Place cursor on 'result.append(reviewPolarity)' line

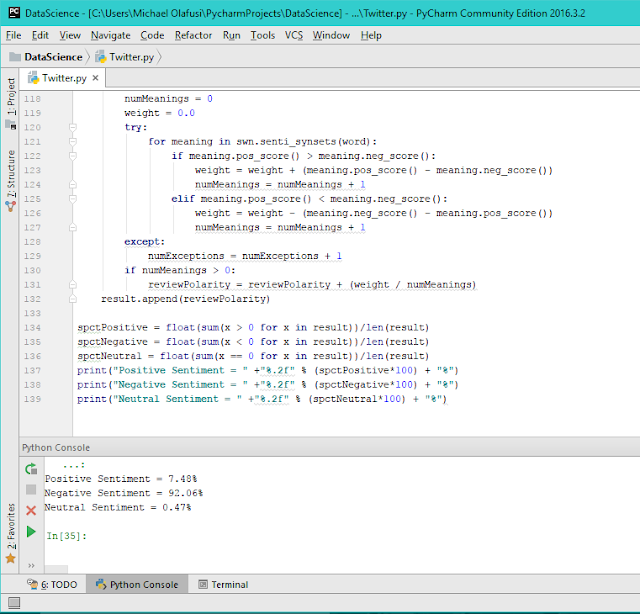tap(185, 299)
